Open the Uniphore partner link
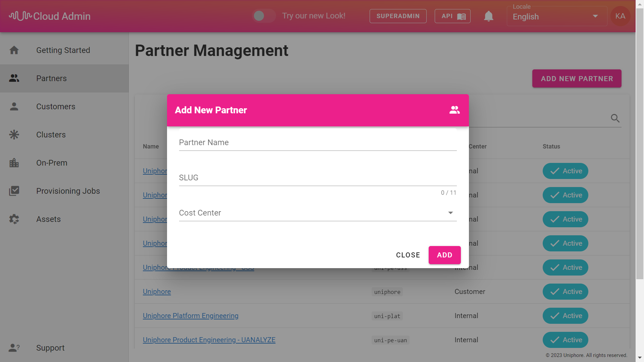 point(157,292)
